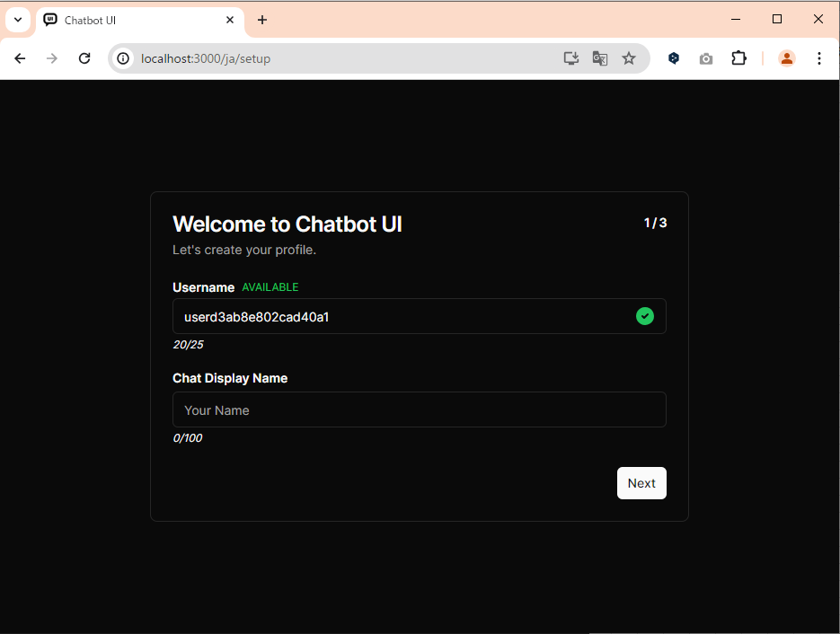Open the browser profile avatar
840x634 pixels.
point(787,57)
